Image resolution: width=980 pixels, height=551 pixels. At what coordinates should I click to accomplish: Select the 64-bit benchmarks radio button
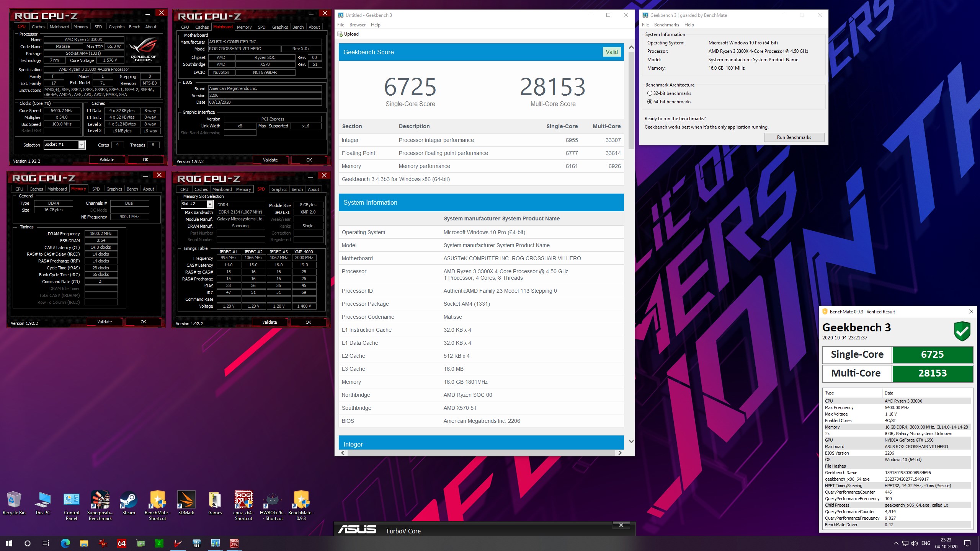[x=650, y=102]
